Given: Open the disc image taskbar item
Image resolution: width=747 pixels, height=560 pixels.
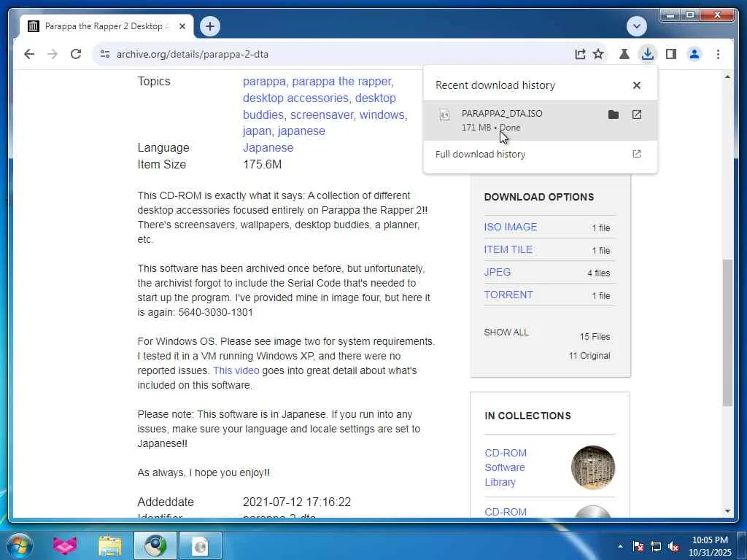Looking at the screenshot, I should [x=201, y=545].
